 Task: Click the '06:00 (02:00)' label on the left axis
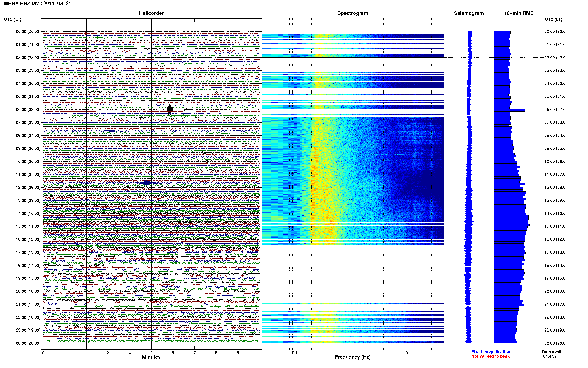click(x=28, y=109)
